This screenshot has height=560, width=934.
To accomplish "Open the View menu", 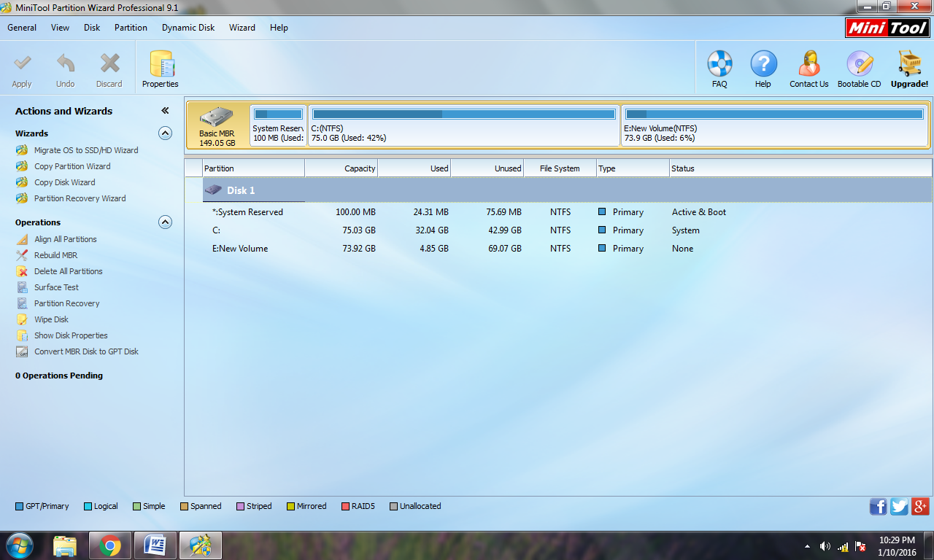I will (61, 28).
